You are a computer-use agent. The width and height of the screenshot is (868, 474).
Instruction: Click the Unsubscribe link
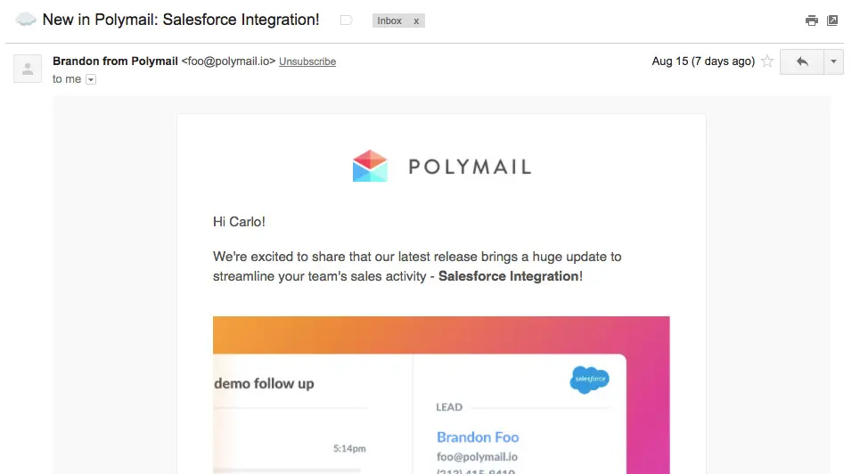pos(307,61)
